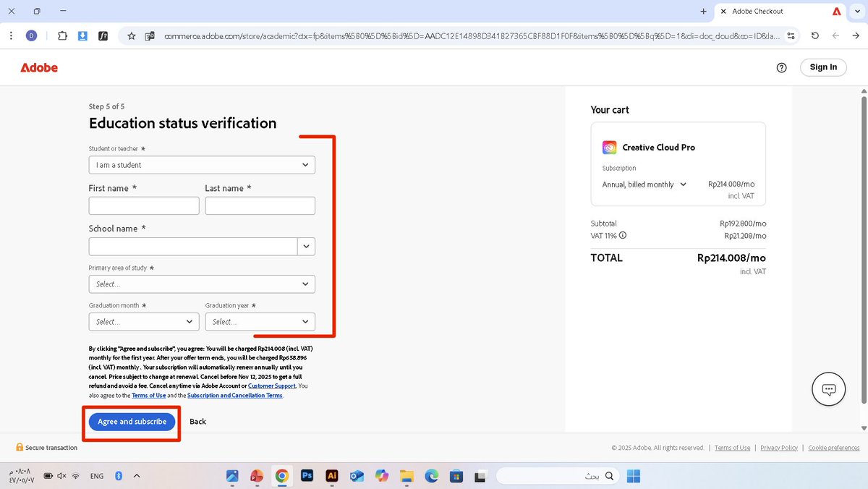Open the Primary area of study dropdown
The height and width of the screenshot is (489, 868).
pos(202,284)
